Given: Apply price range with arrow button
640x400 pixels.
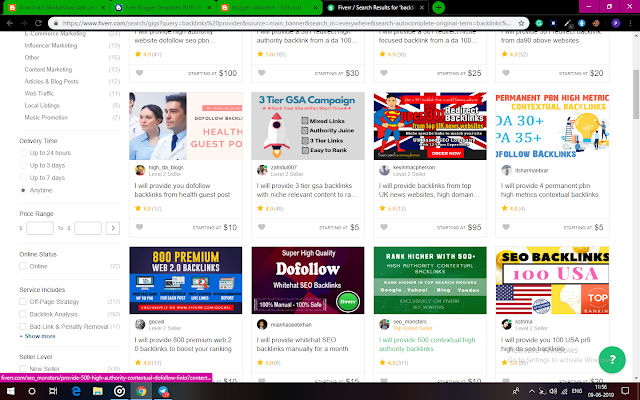Looking at the screenshot, I should click(113, 228).
